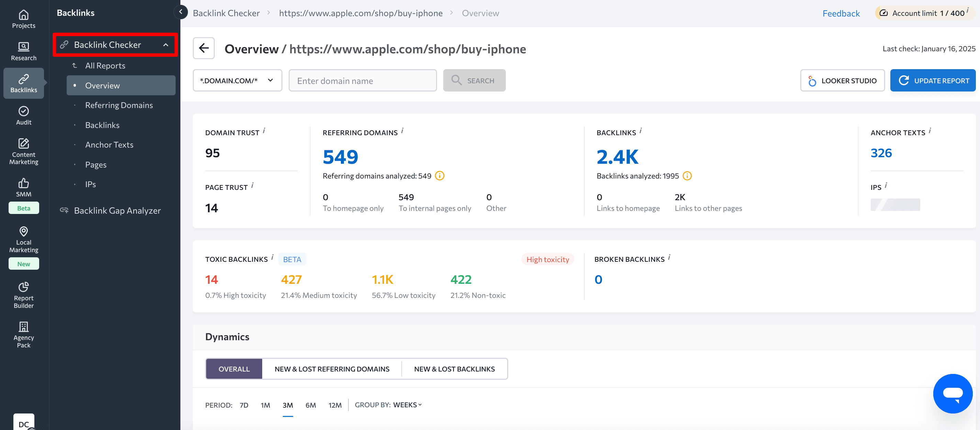Focus the Enter domain name field
Image resolution: width=980 pixels, height=430 pixels.
point(363,80)
